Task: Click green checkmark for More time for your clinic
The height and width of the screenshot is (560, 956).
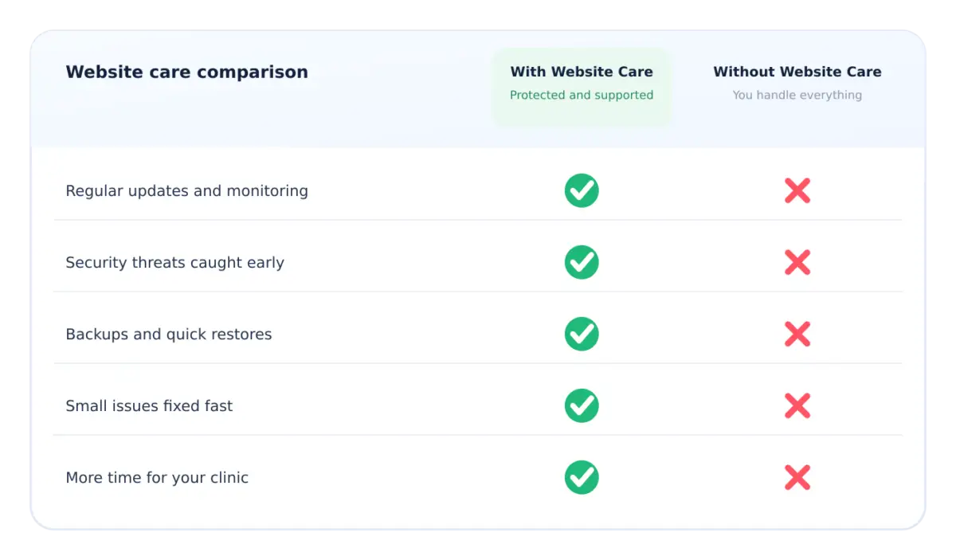Action: click(582, 477)
